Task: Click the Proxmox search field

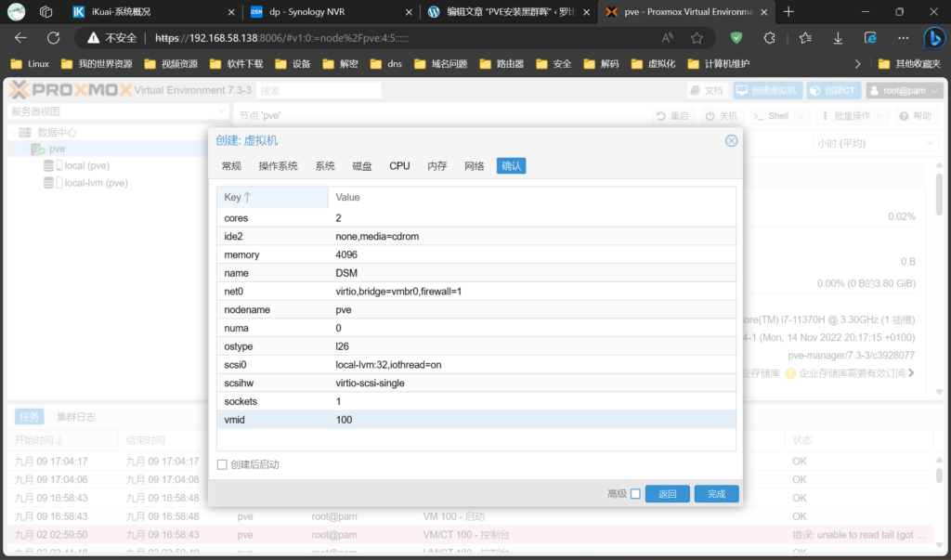Action: (x=319, y=91)
